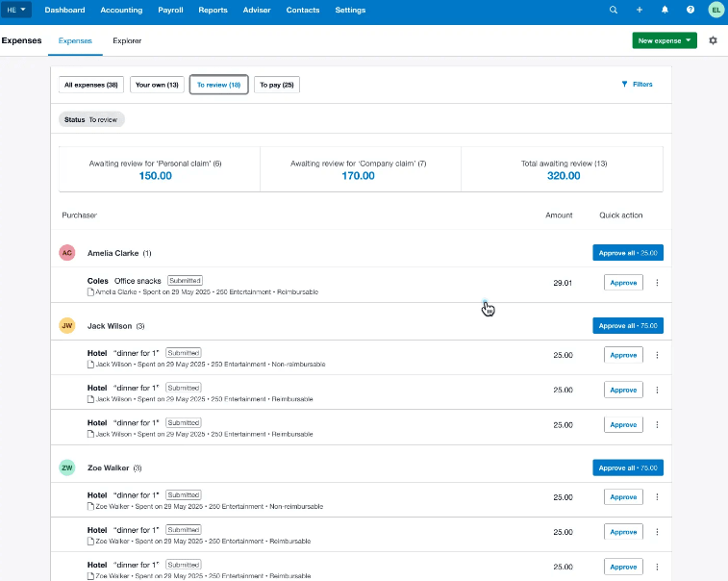The image size is (728, 581).
Task: Open the help question mark icon
Action: (x=690, y=10)
